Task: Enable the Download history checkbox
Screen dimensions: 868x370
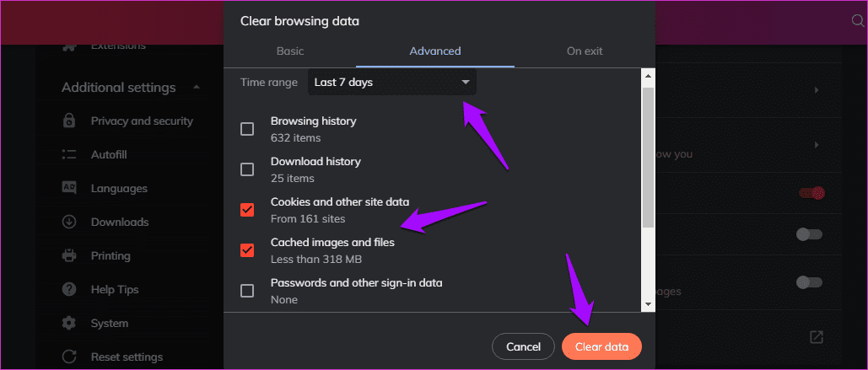Action: click(247, 169)
